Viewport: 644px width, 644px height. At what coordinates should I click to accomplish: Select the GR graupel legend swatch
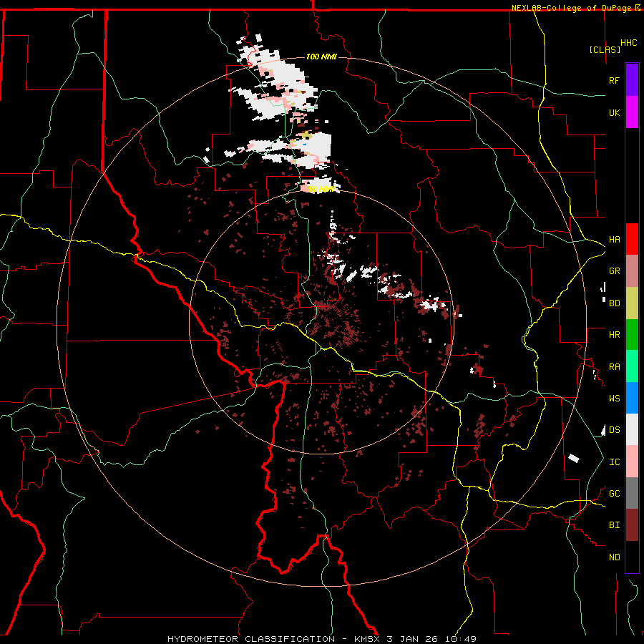click(x=632, y=271)
